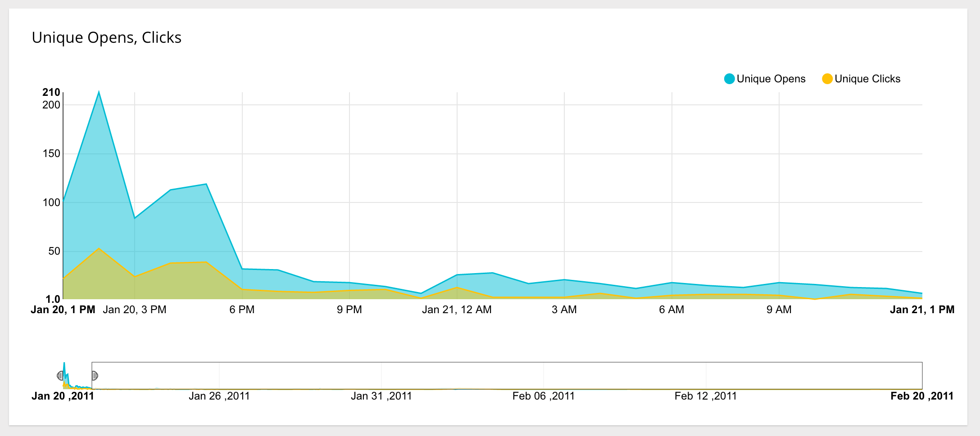The width and height of the screenshot is (980, 436).
Task: Click the cyan Unique Opens legend dot
Action: 730,78
